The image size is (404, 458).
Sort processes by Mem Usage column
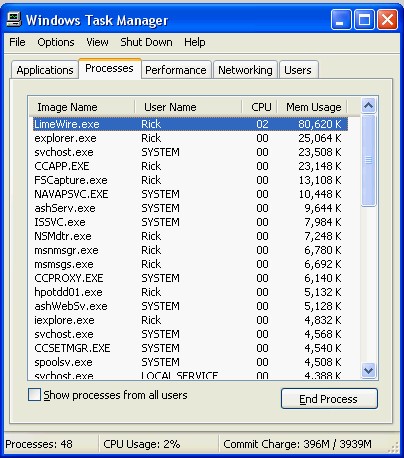tap(312, 107)
